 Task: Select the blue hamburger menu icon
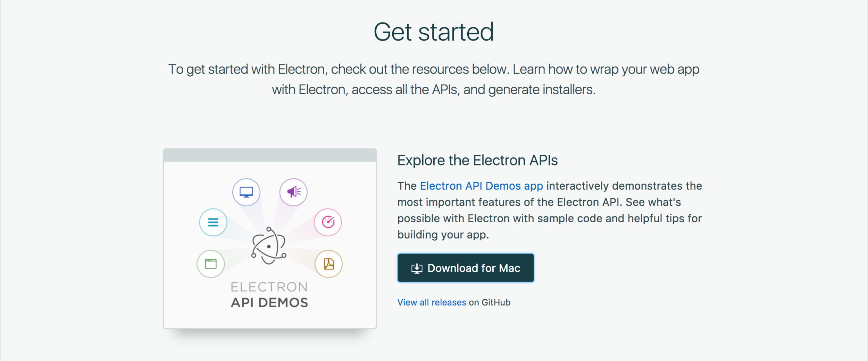(x=213, y=222)
